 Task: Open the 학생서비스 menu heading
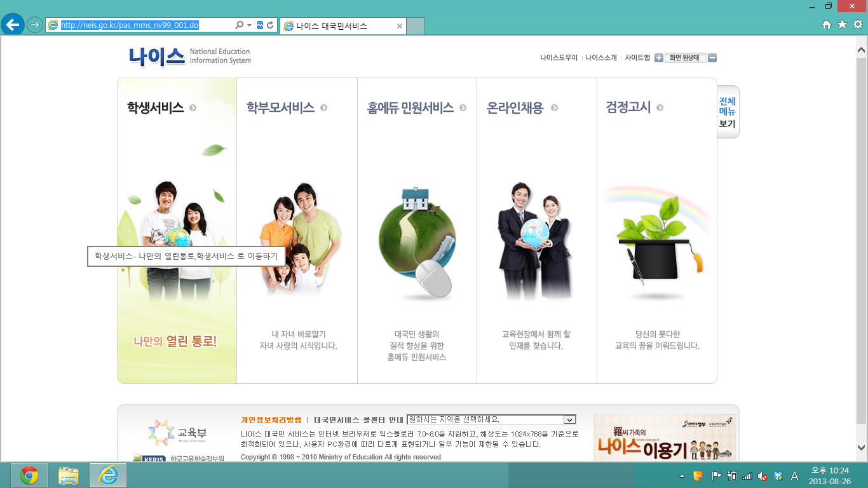(x=155, y=108)
